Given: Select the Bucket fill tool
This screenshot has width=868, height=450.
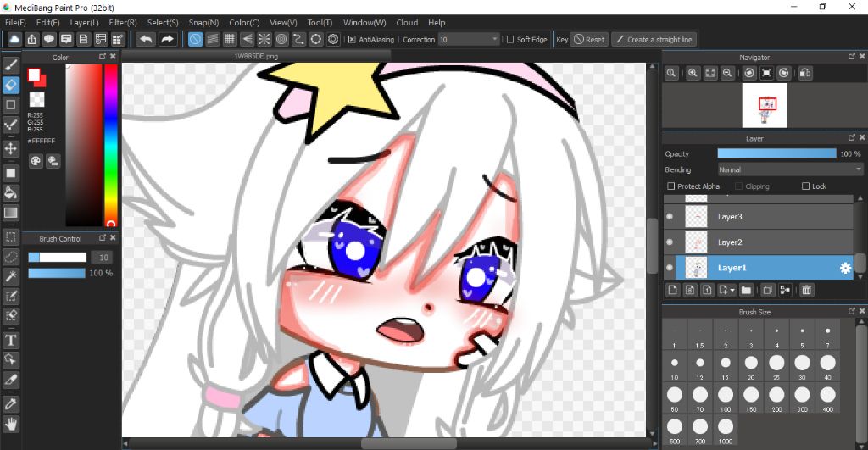Looking at the screenshot, I should pyautogui.click(x=10, y=192).
